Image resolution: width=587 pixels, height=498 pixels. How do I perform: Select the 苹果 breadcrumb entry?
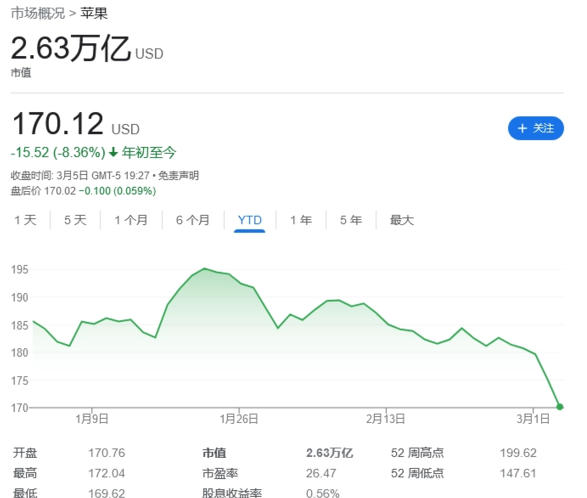click(x=94, y=13)
